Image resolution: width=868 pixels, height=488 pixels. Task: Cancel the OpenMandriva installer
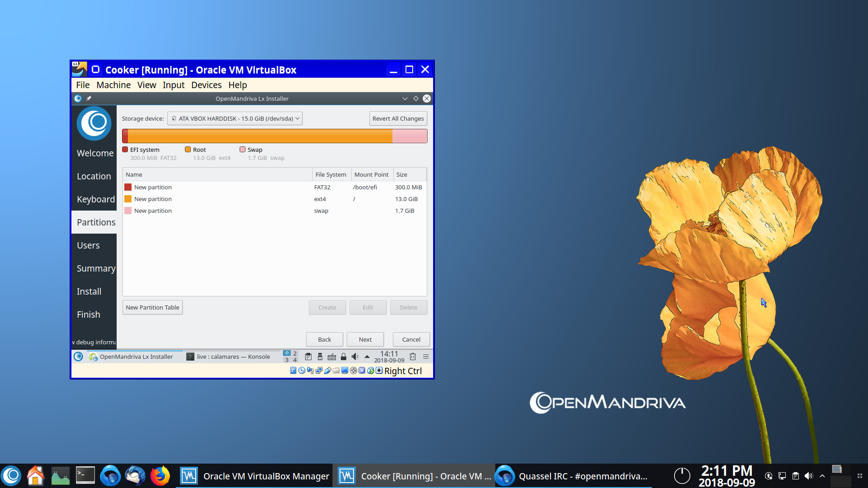pos(411,339)
